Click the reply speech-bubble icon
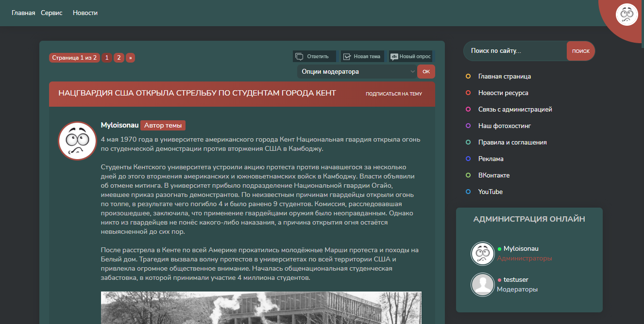 pyautogui.click(x=300, y=56)
